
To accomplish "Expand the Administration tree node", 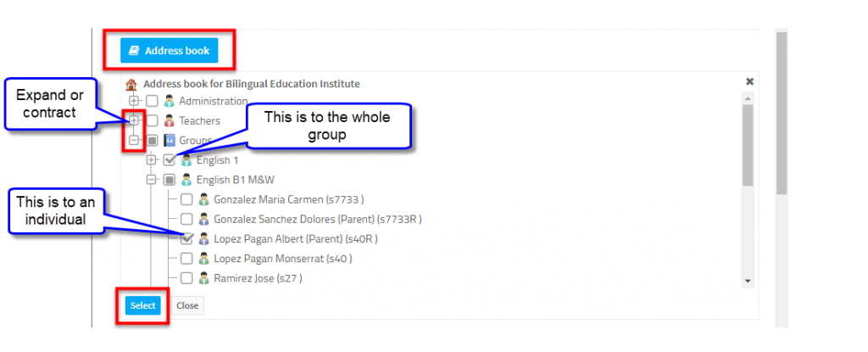I will pos(133,102).
